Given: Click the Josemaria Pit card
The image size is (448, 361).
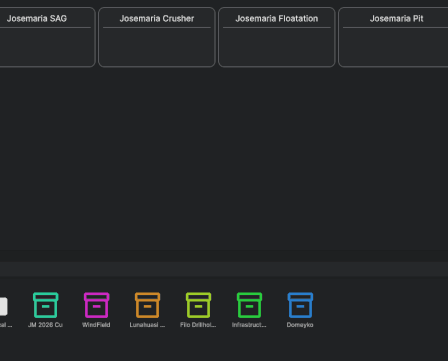Looking at the screenshot, I should [x=393, y=37].
